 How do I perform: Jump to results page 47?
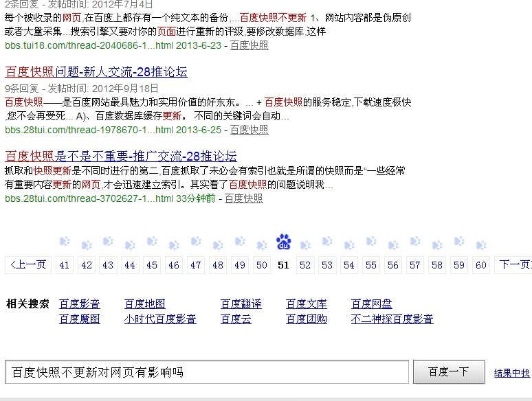[196, 265]
